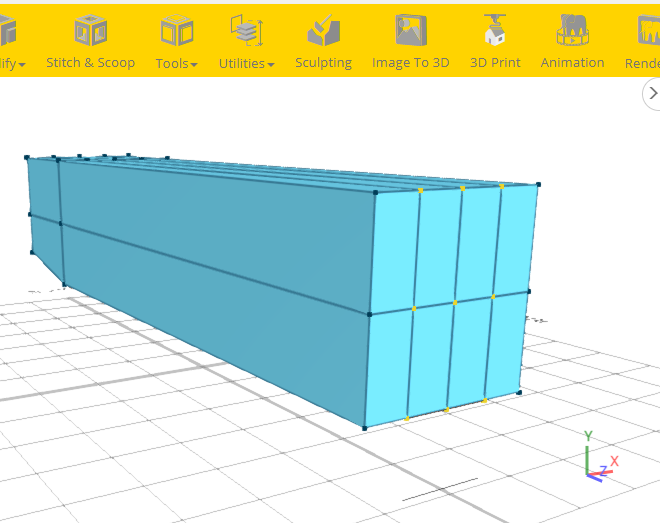Click the 3D Print label

495,63
